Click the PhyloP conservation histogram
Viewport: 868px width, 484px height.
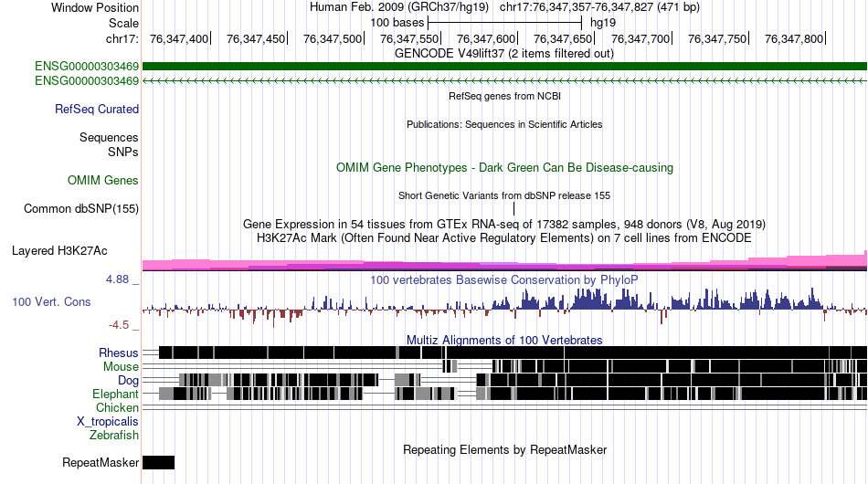coord(504,307)
